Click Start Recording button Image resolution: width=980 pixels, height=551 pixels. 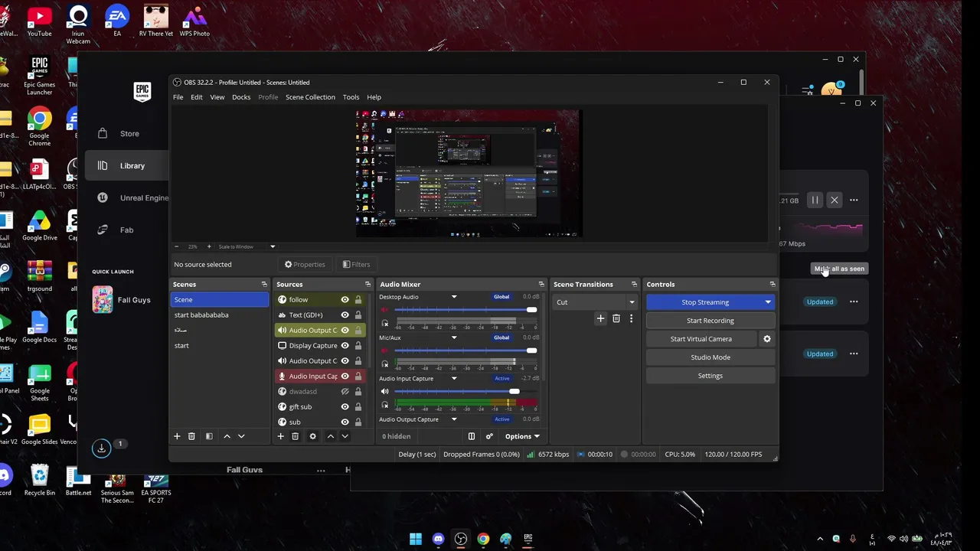710,321
